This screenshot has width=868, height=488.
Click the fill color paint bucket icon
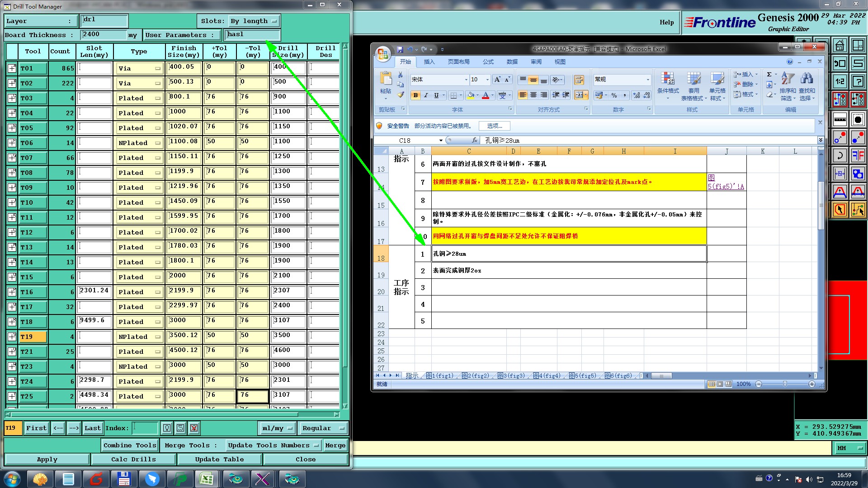click(x=471, y=95)
